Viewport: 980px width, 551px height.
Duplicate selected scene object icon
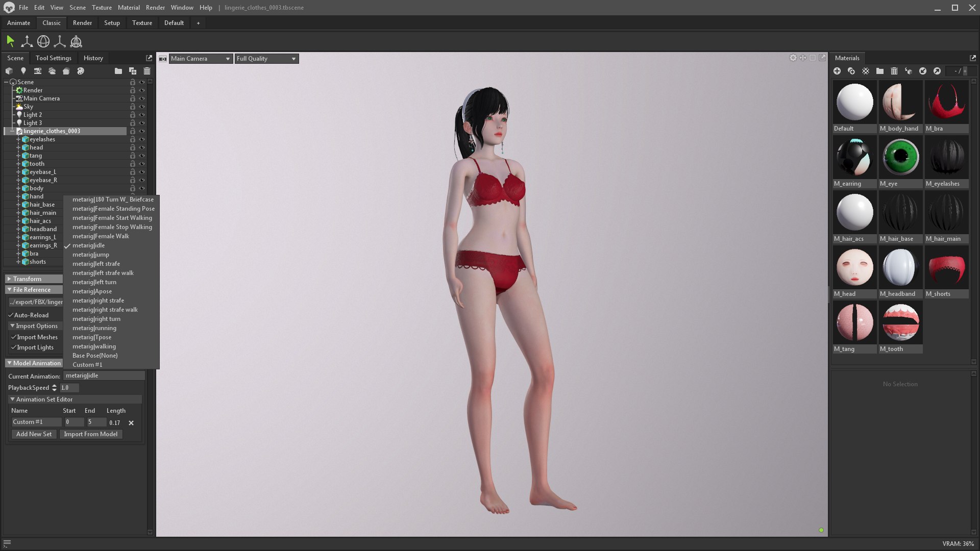click(x=133, y=71)
